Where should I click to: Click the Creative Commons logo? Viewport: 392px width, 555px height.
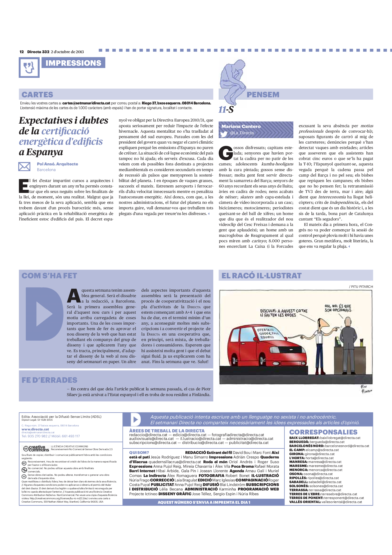click(x=36, y=448)
